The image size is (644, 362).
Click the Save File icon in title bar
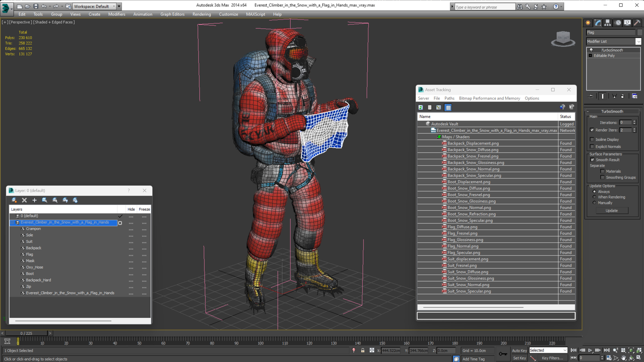36,6
